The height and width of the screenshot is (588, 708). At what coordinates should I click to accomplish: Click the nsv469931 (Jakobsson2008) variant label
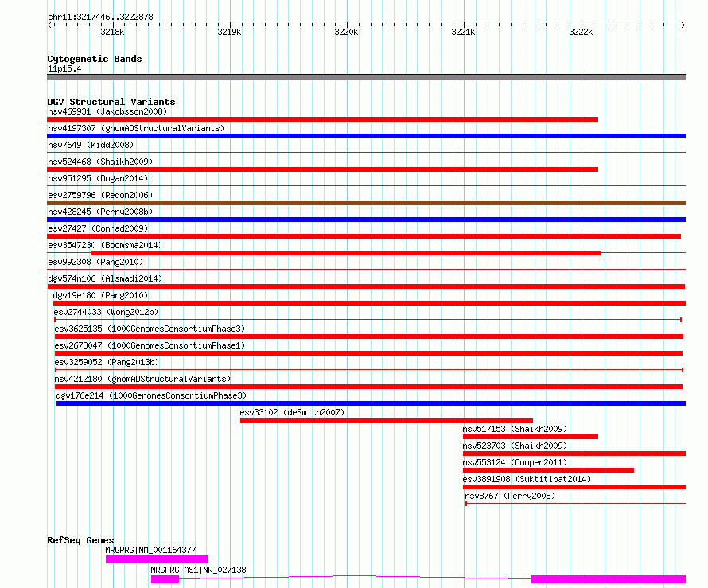click(107, 111)
